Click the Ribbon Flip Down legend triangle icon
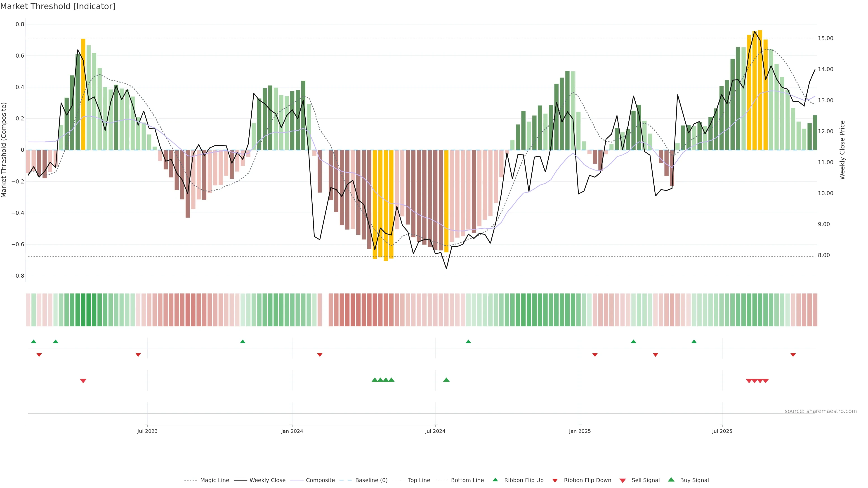 [x=555, y=481]
